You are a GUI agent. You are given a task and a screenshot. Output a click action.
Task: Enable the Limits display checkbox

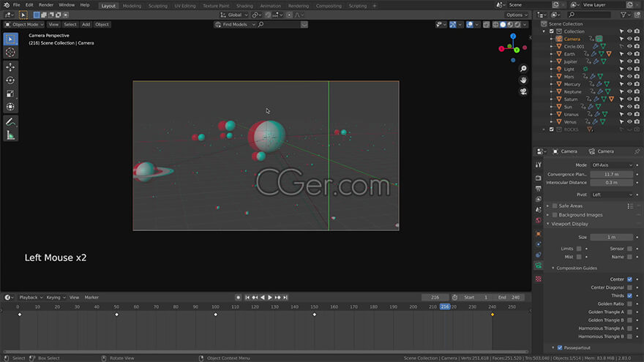tap(579, 249)
